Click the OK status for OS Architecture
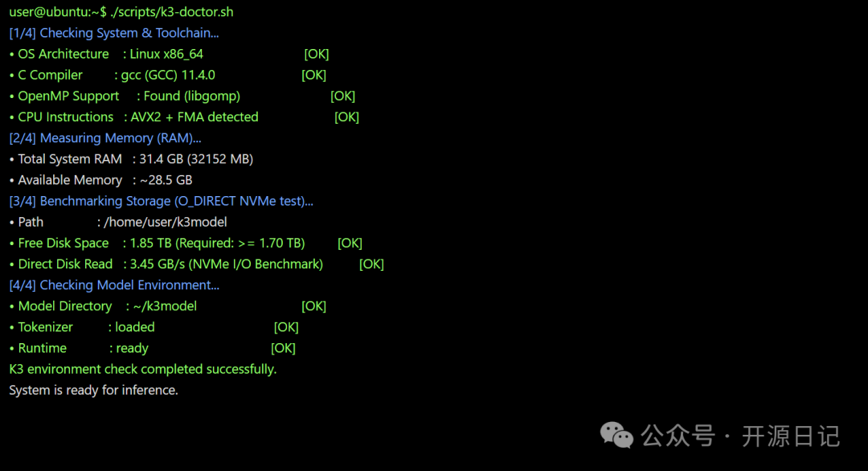 tap(317, 54)
